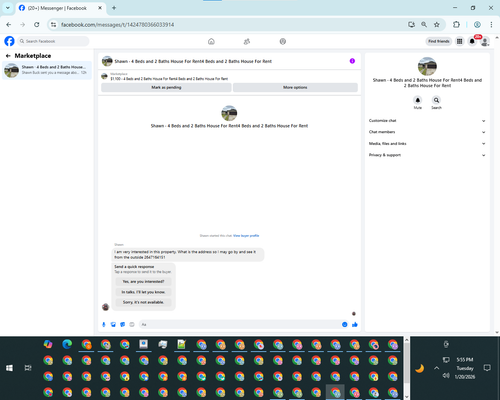Send a thumbs-up like
This screenshot has width=500, height=400.
355,324
